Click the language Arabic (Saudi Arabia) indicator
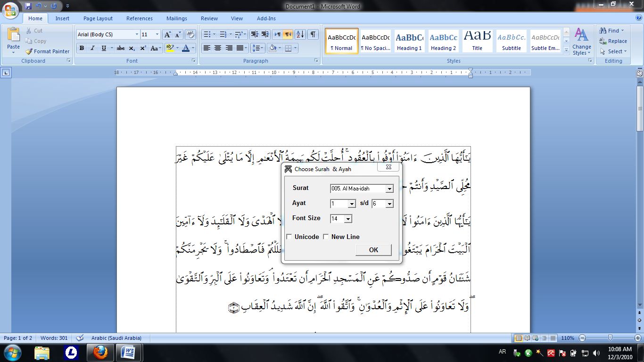644x362 pixels. [x=116, y=338]
